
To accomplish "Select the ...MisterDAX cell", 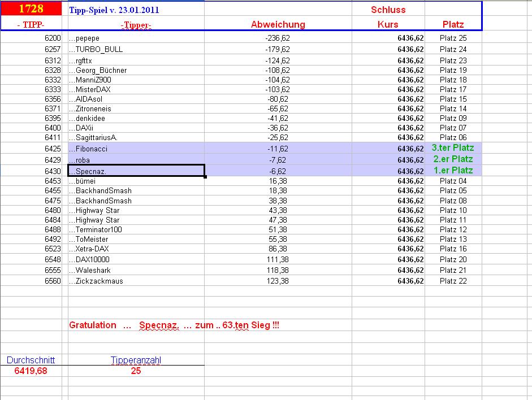I will coord(136,89).
